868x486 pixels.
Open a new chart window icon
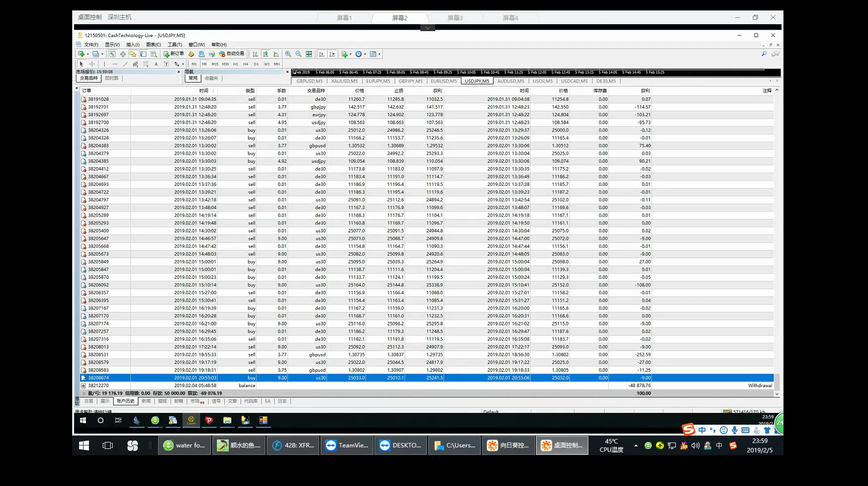pos(81,54)
